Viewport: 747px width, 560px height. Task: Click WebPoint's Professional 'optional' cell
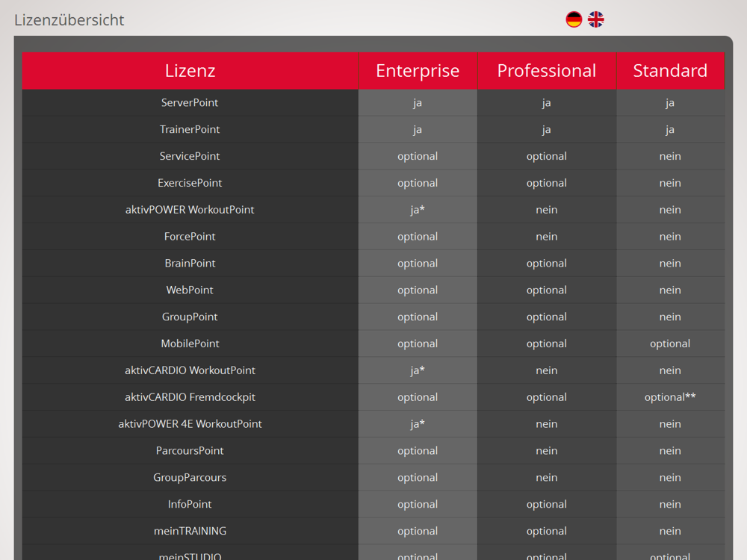click(x=547, y=290)
